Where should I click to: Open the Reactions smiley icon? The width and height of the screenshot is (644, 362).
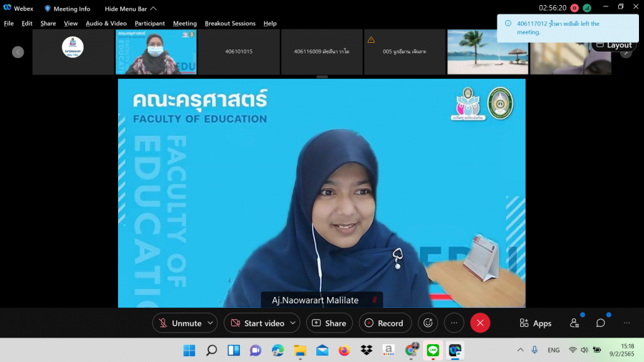tap(428, 323)
